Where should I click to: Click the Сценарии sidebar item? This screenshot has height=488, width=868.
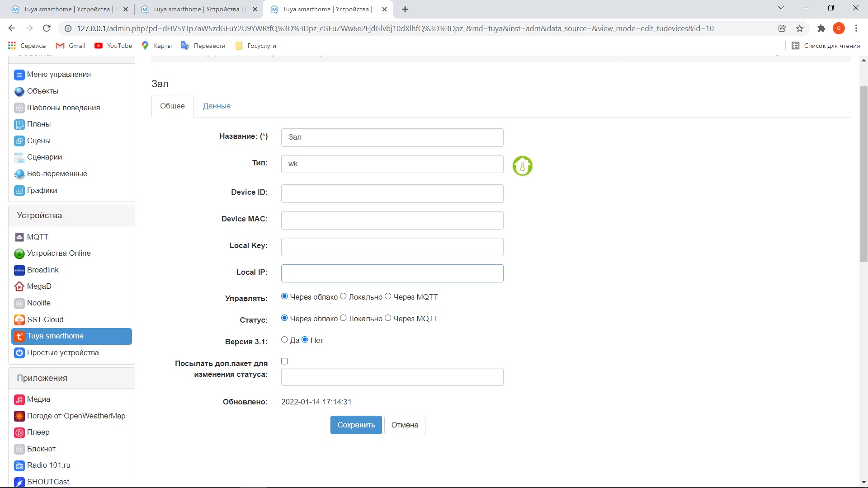coord(45,157)
